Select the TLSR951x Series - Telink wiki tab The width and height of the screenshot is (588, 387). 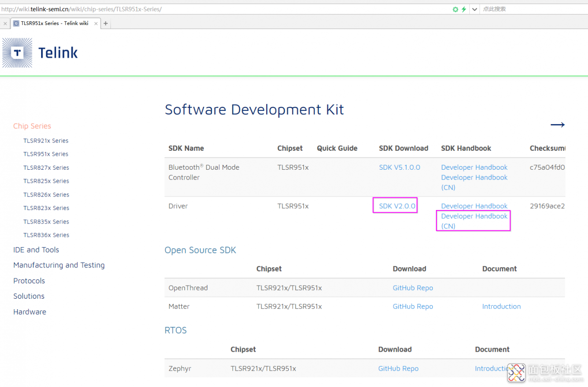tap(55, 23)
